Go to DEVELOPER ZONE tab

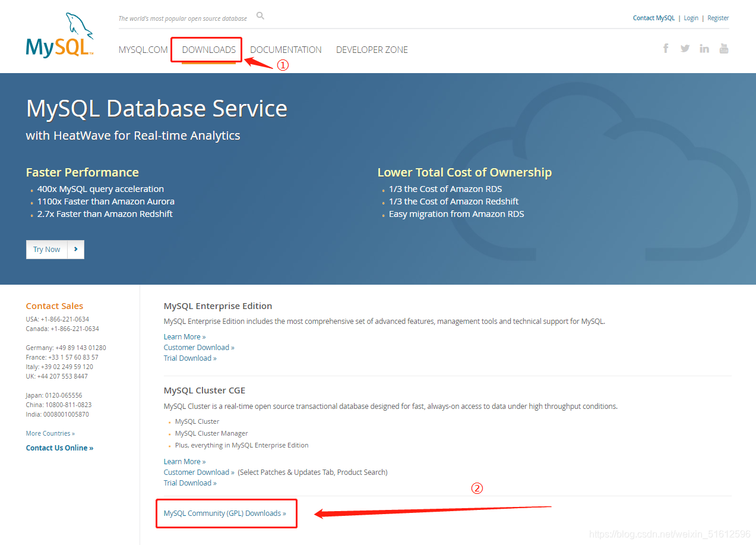pyautogui.click(x=372, y=50)
